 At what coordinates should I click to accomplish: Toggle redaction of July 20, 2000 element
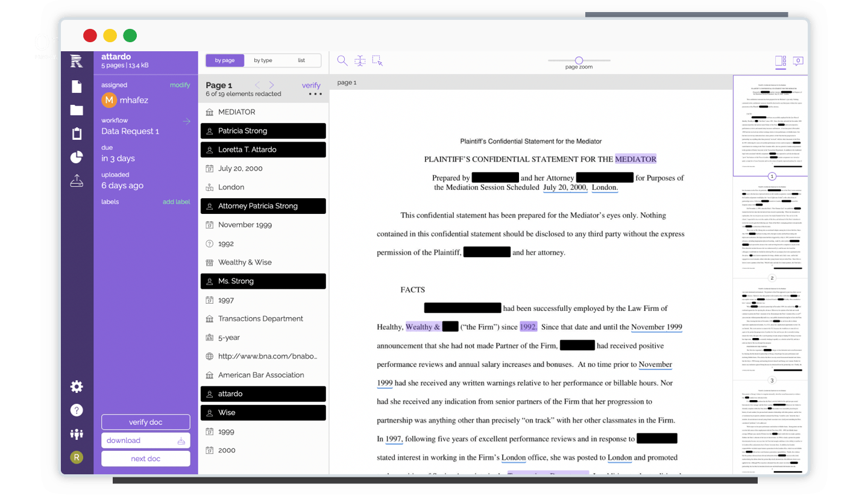(x=263, y=168)
